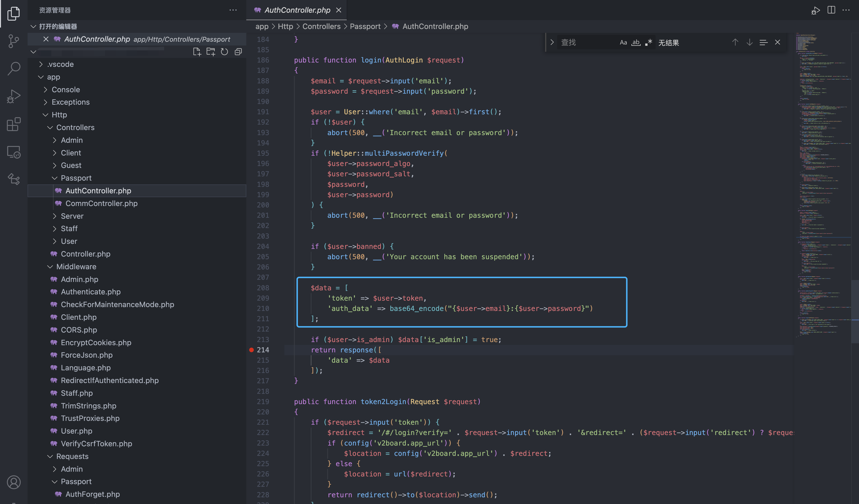The image size is (859, 504).
Task: Open Source Control in activity bar
Action: [14, 41]
